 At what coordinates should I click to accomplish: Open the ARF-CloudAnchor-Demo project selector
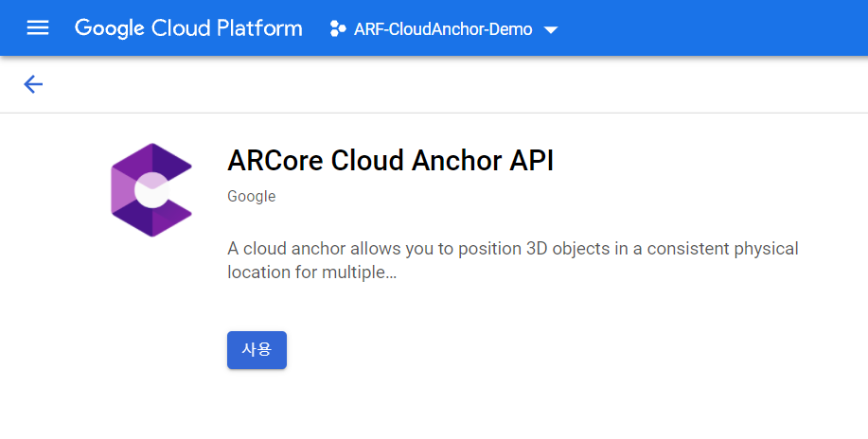coord(443,28)
